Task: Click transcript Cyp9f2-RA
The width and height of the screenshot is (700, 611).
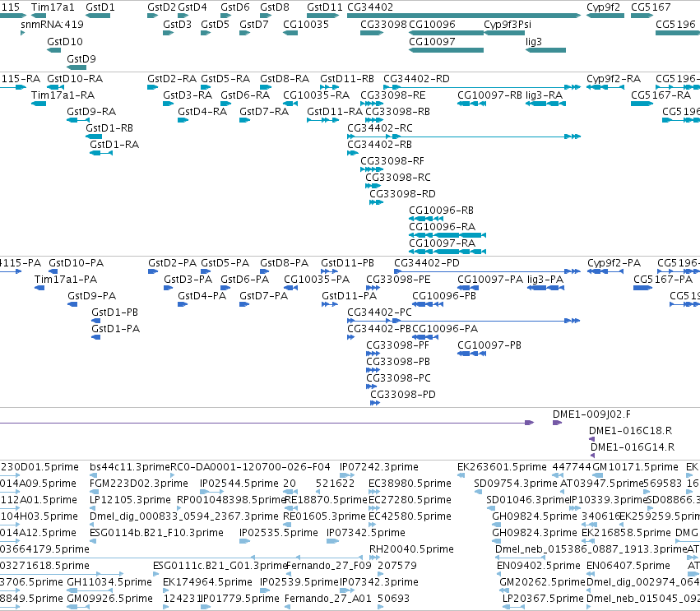Action: coord(614,79)
